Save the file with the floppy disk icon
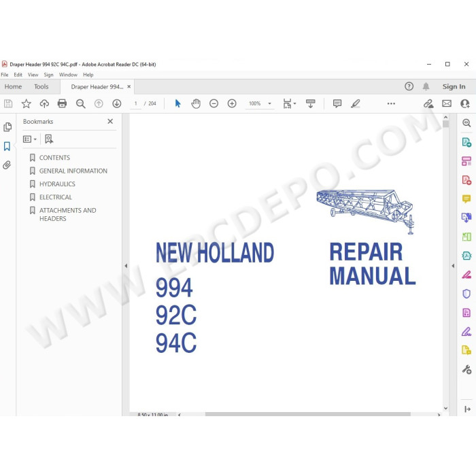This screenshot has width=476, height=476. pyautogui.click(x=8, y=104)
